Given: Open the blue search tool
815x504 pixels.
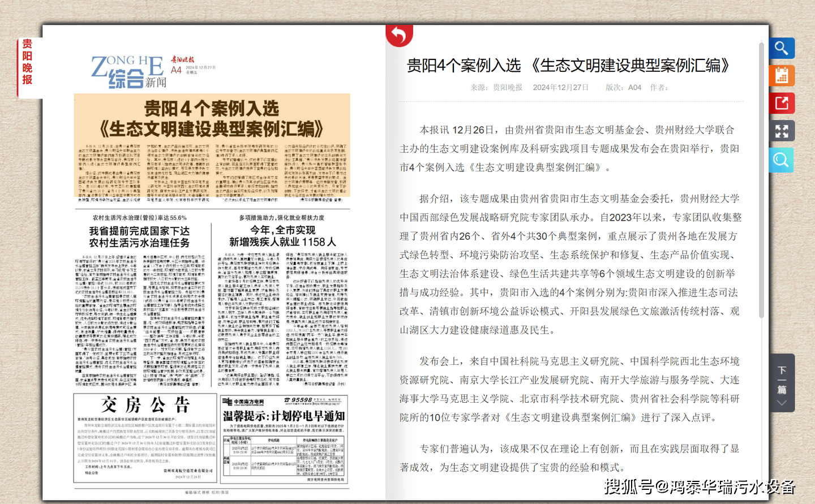Looking at the screenshot, I should 782,48.
